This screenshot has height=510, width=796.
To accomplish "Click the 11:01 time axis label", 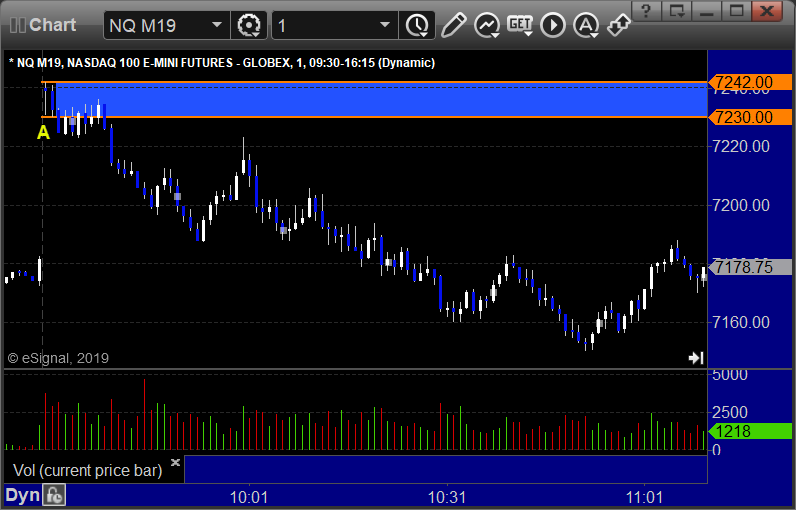I will pyautogui.click(x=644, y=497).
